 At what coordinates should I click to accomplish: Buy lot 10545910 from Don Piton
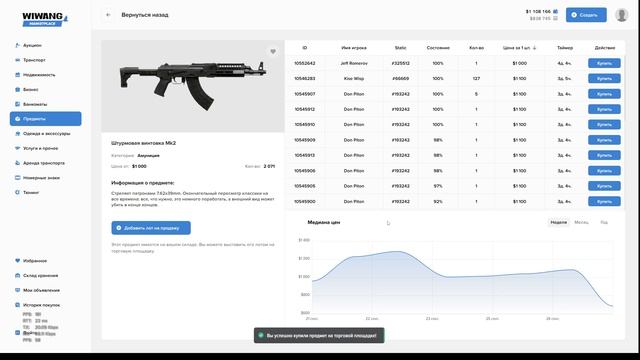pyautogui.click(x=604, y=124)
